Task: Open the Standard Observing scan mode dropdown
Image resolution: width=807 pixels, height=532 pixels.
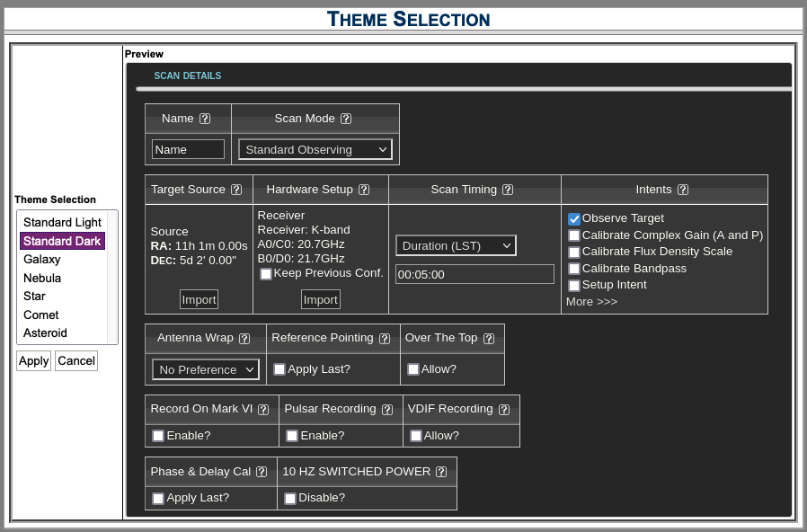Action: [315, 149]
